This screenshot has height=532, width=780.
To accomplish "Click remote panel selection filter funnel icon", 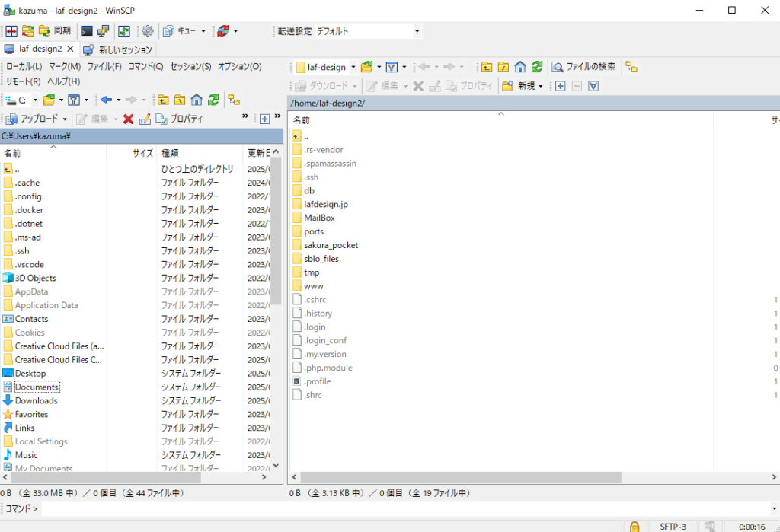I will tap(593, 87).
